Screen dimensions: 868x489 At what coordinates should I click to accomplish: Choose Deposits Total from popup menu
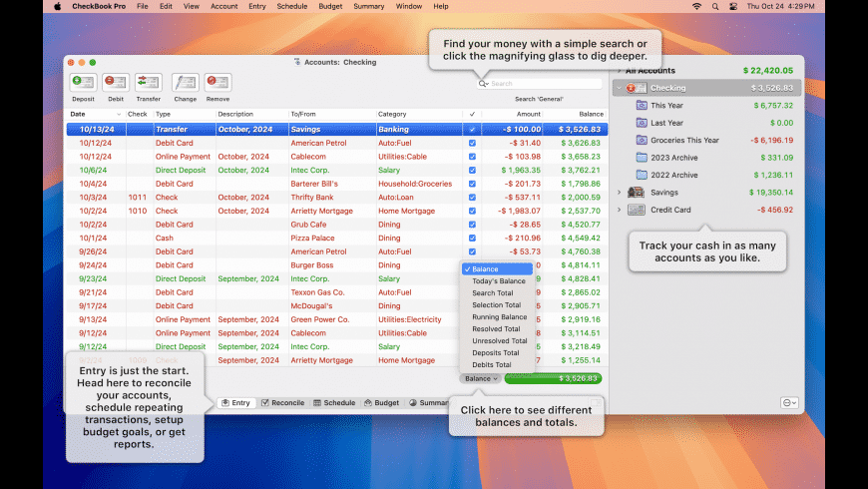click(498, 352)
